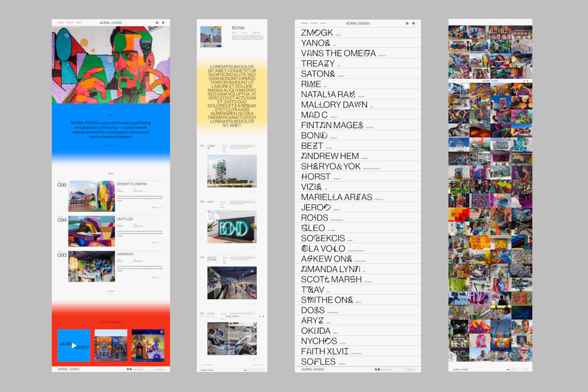Open Harmony news thumbnail 093
Image resolution: width=588 pixels, height=392 pixels.
click(x=91, y=266)
